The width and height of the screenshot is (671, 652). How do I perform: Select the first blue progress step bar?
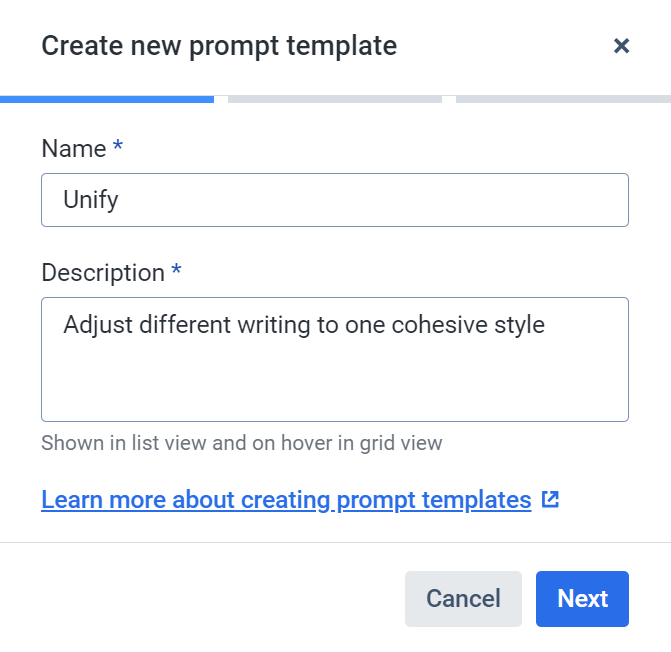(107, 99)
